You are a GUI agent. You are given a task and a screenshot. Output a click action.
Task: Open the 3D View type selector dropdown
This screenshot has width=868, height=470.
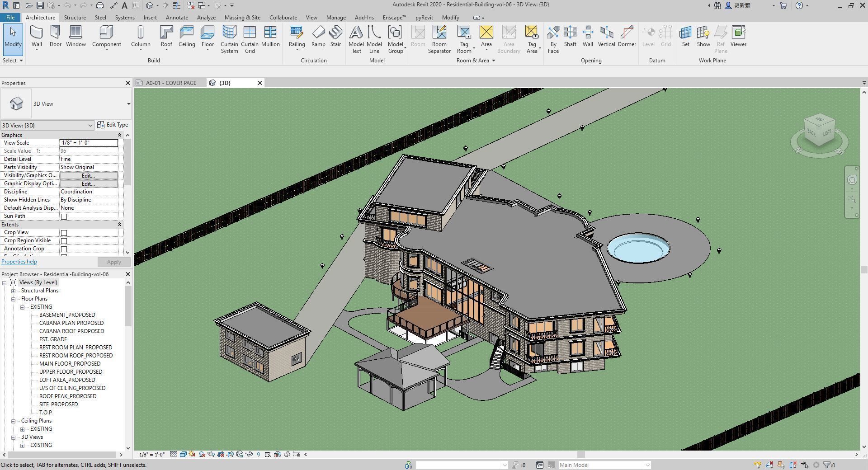128,104
